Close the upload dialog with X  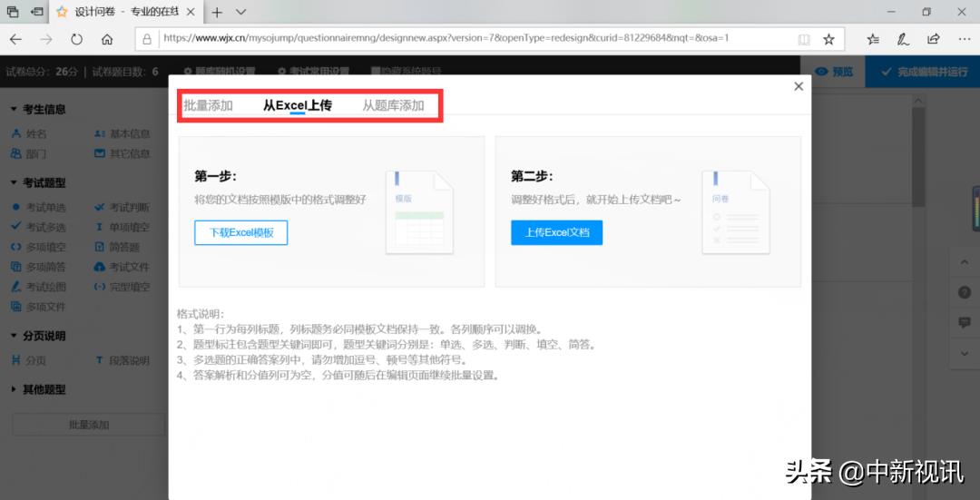[x=799, y=86]
